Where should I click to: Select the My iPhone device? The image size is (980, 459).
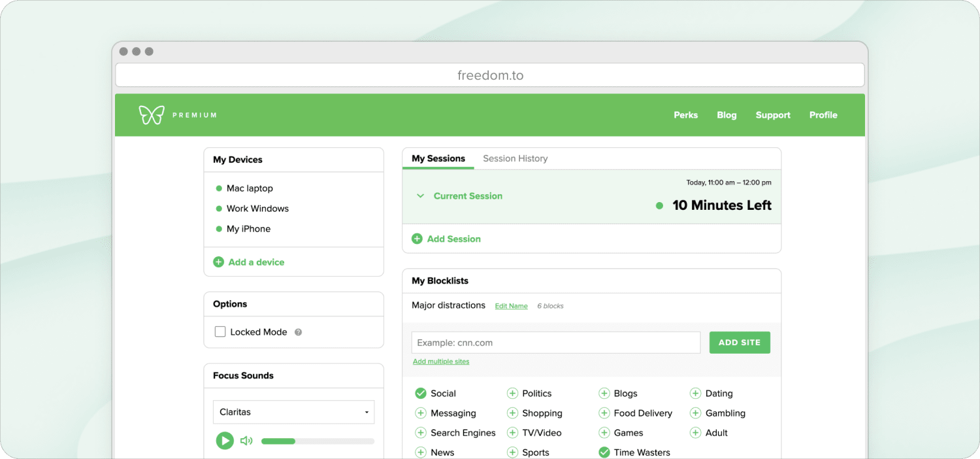[x=248, y=229]
